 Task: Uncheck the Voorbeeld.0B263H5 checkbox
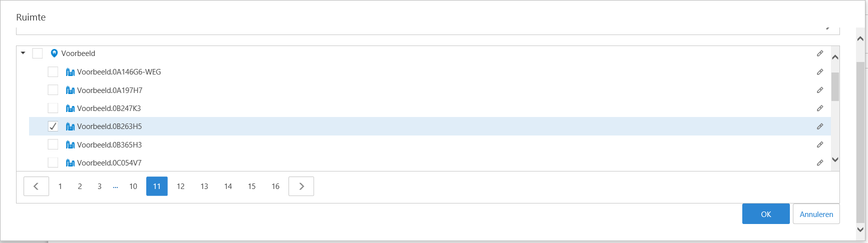point(53,126)
